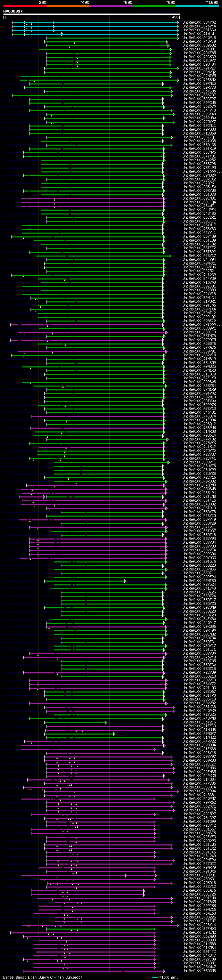Image resolution: width=222 pixels, height=980 pixels.
Task: Select the label UniRef100_A9NT85
Action: click(x=199, y=581)
